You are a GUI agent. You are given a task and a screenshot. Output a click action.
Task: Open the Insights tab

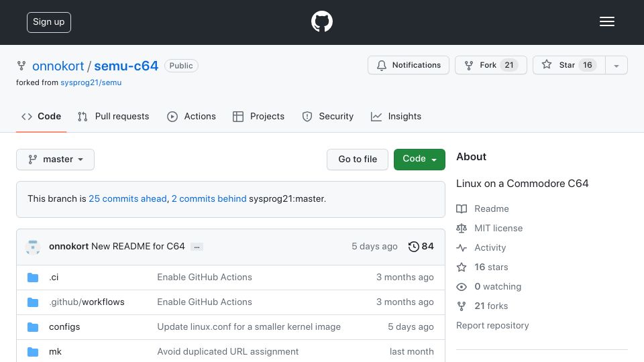click(x=396, y=117)
